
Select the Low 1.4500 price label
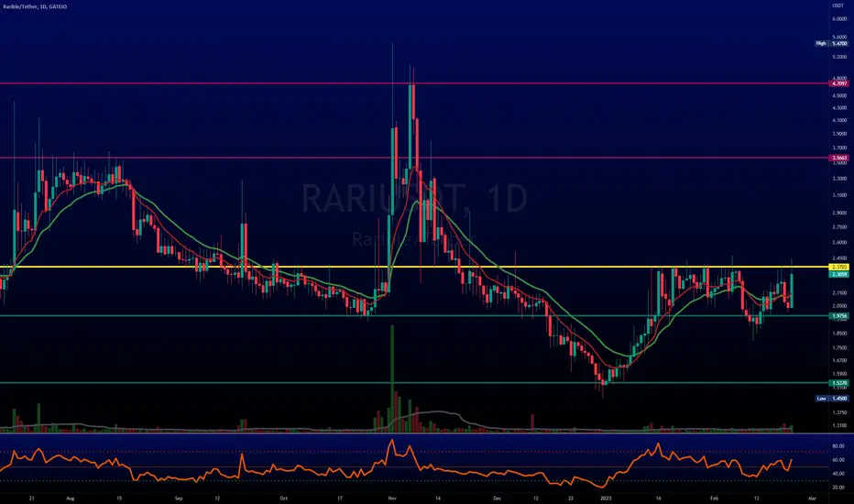[832, 399]
